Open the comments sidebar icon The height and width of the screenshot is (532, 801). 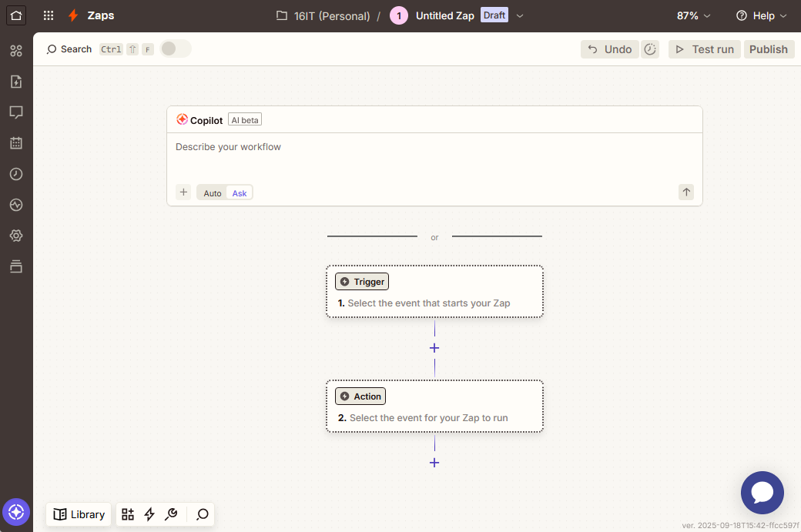pos(16,112)
